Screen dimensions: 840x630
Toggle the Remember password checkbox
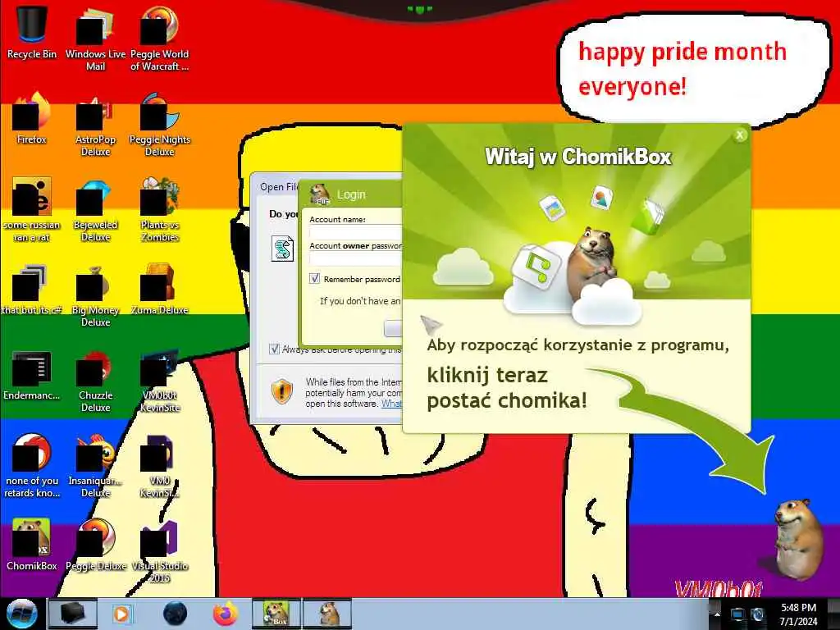[x=314, y=279]
